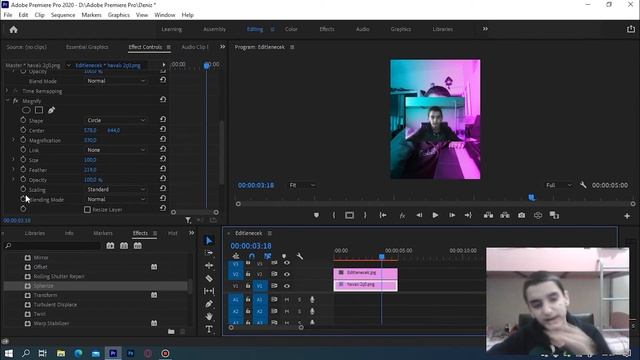640x360 pixels.
Task: Show more workspaces overflow chevron
Action: [x=485, y=29]
